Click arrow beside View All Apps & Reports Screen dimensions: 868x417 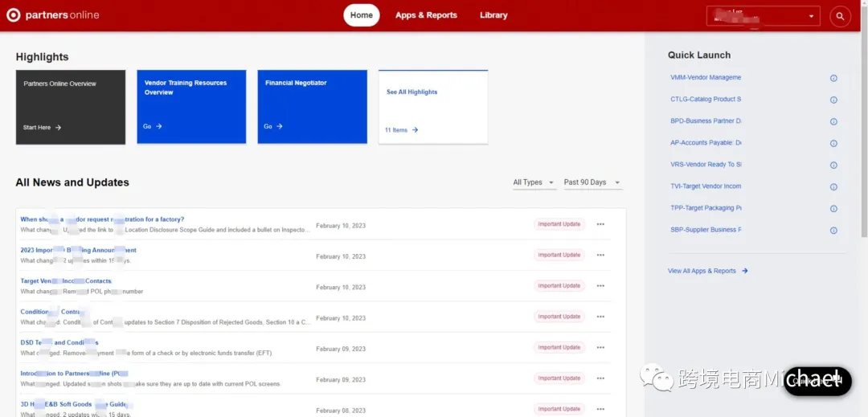[x=744, y=271]
